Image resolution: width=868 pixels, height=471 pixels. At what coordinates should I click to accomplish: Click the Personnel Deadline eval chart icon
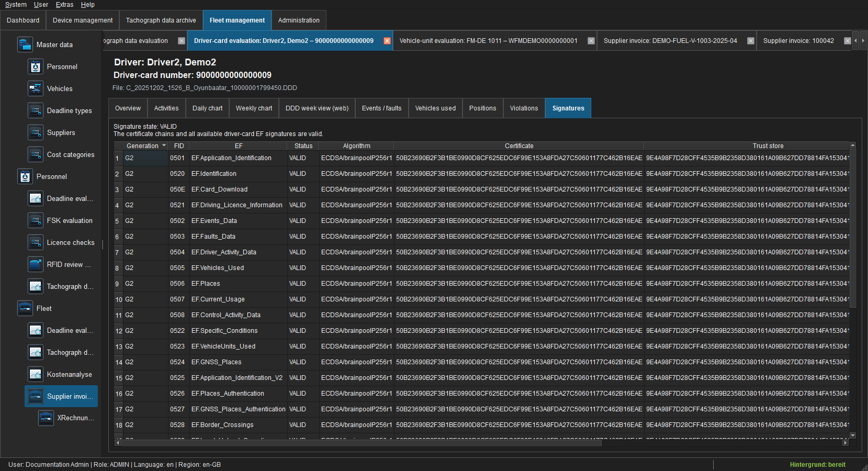pyautogui.click(x=35, y=198)
